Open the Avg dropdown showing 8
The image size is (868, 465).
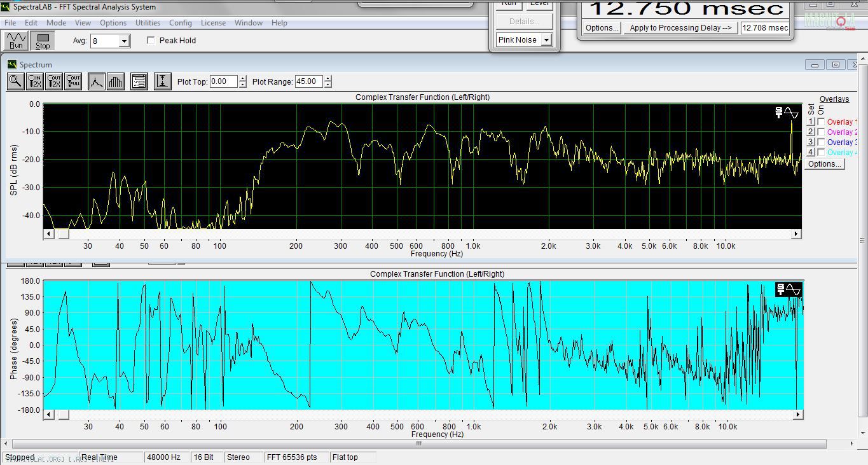tap(124, 41)
